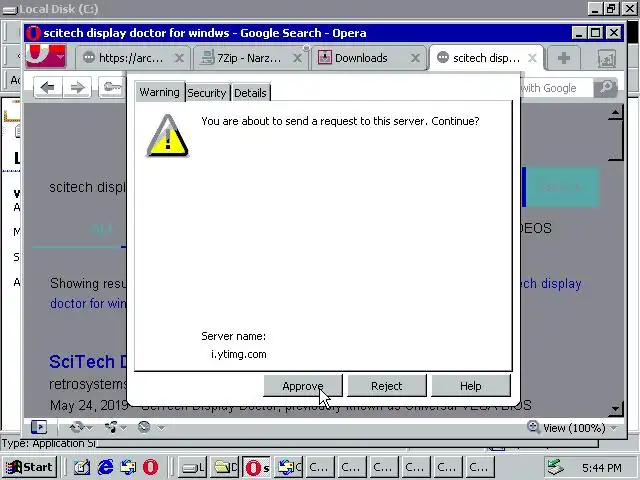
Task: Launch Internet Explorer from quick launch
Action: (x=105, y=467)
